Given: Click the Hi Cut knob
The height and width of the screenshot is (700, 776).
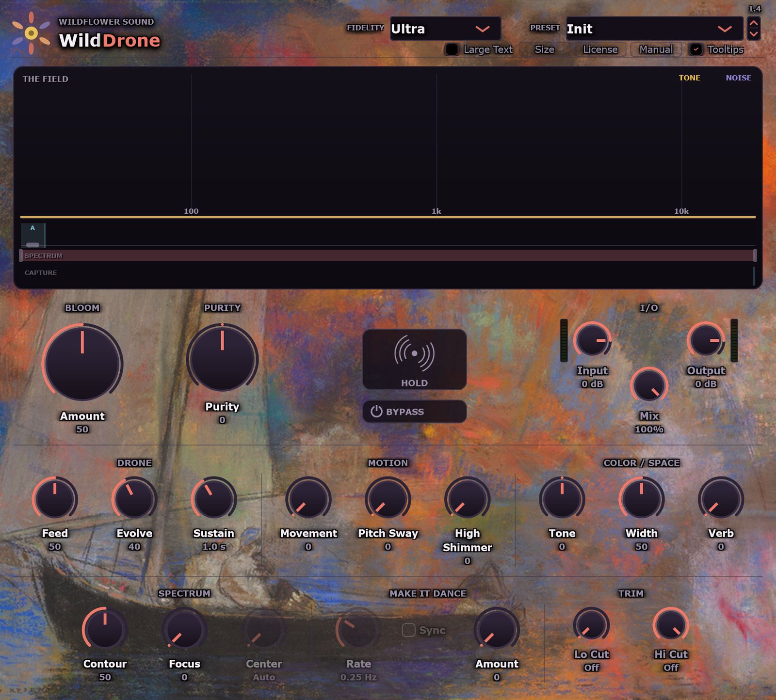Looking at the screenshot, I should click(671, 624).
